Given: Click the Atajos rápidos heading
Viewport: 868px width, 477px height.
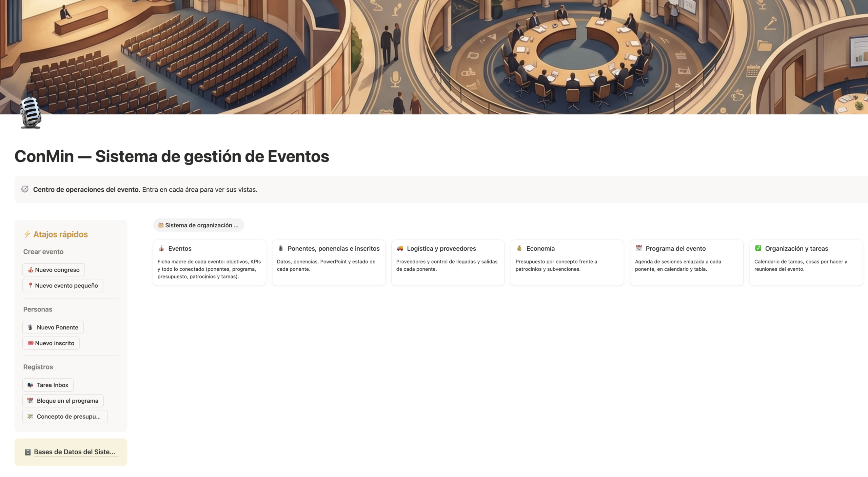Looking at the screenshot, I should coord(60,234).
